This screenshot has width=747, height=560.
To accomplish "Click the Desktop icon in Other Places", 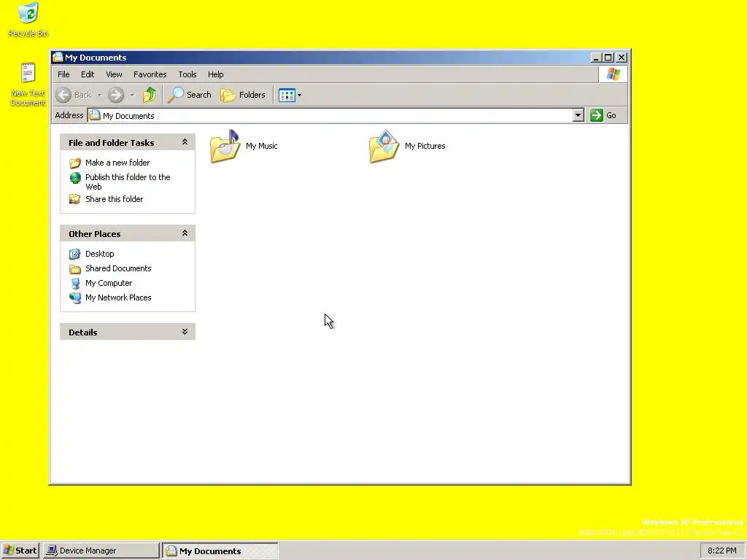I will 75,254.
